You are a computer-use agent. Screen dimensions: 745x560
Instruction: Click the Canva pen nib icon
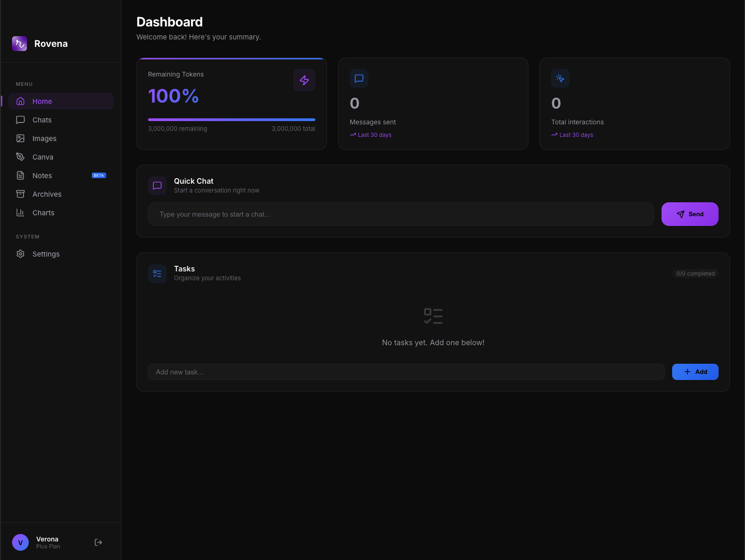coord(20,157)
